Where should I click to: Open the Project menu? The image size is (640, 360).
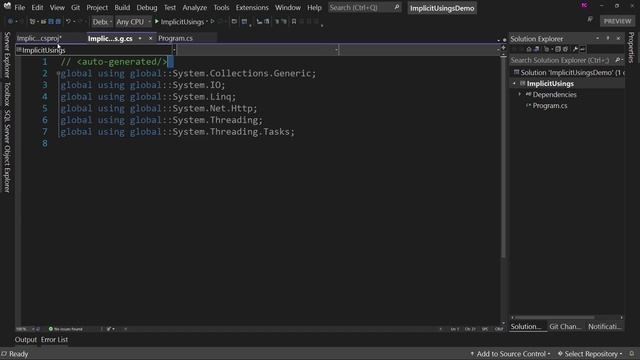(97, 8)
